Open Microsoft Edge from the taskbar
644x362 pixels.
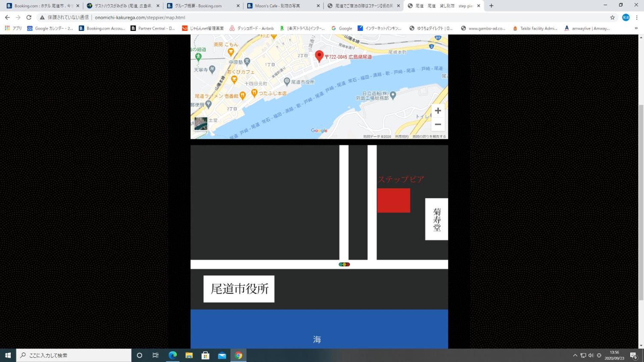coord(172,355)
